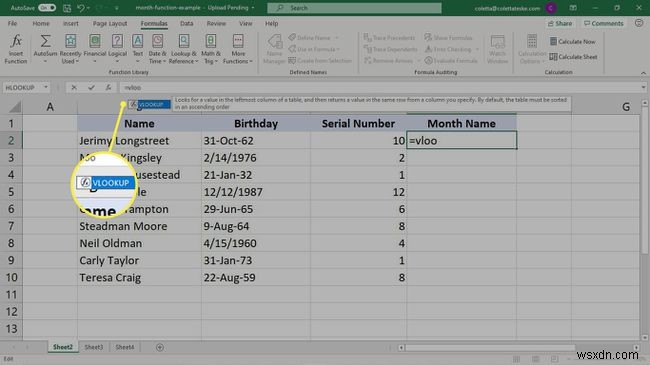Click the Comments button

pos(604,24)
